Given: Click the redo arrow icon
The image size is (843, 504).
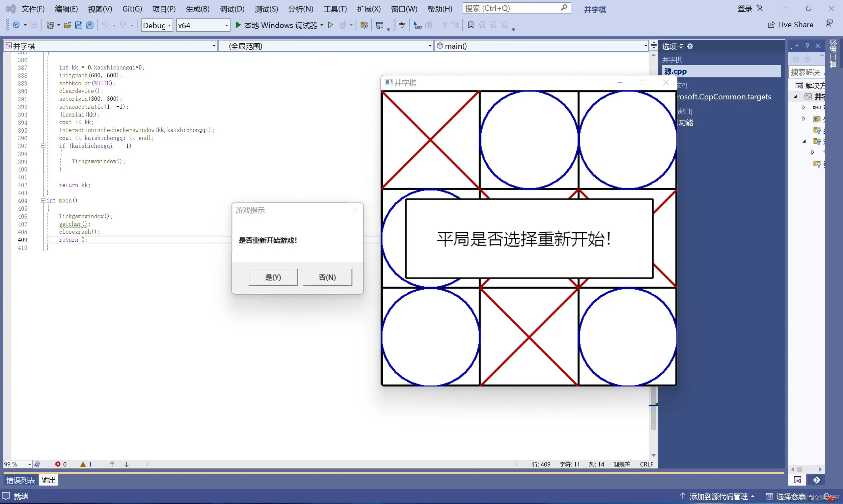Looking at the screenshot, I should click(x=123, y=25).
